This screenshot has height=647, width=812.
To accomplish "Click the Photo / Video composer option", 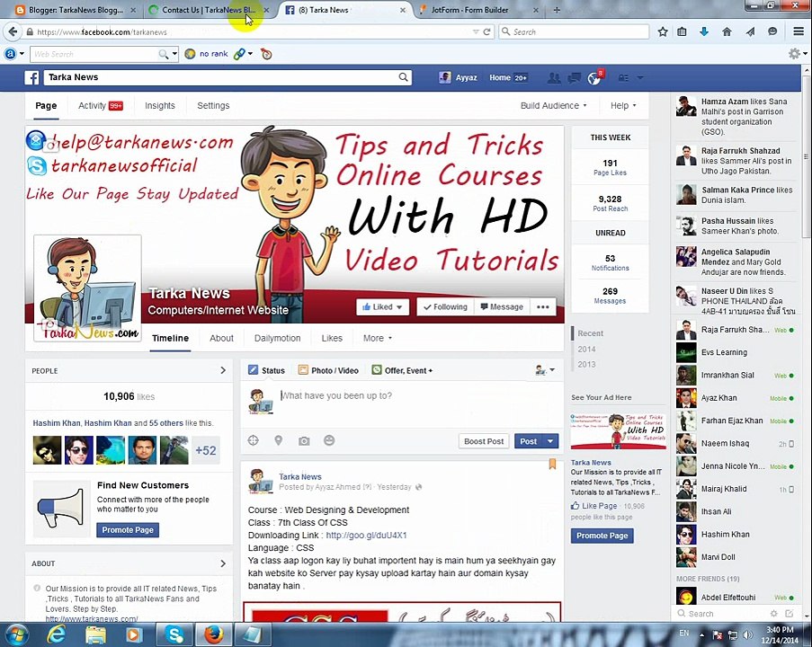I will (x=328, y=370).
